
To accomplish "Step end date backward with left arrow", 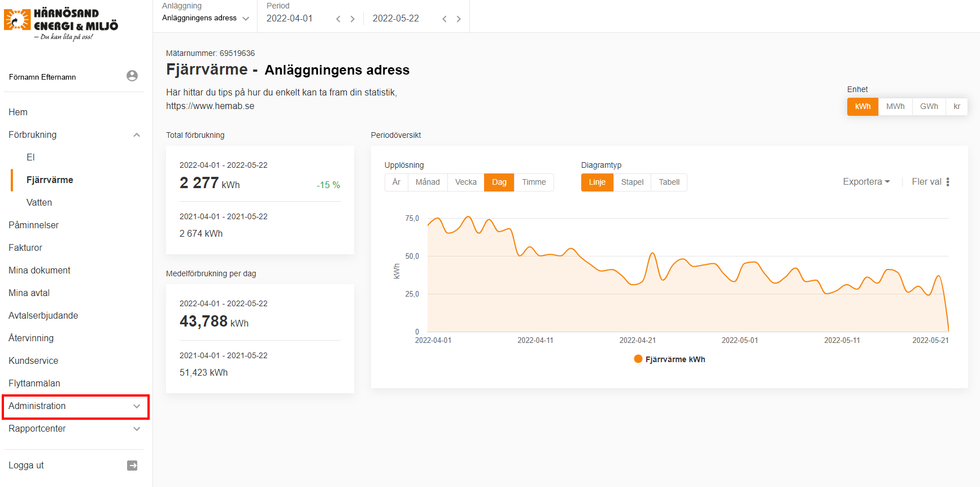I will pyautogui.click(x=445, y=19).
